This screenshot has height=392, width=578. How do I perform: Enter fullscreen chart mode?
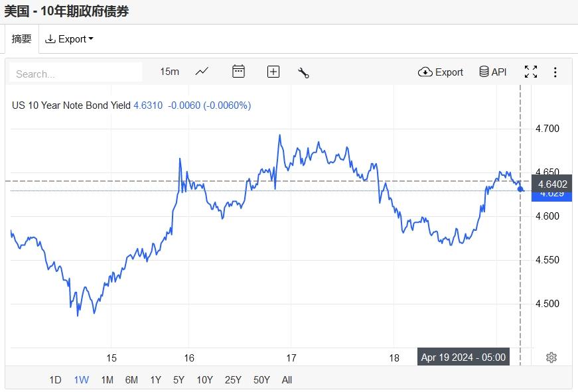coord(531,72)
